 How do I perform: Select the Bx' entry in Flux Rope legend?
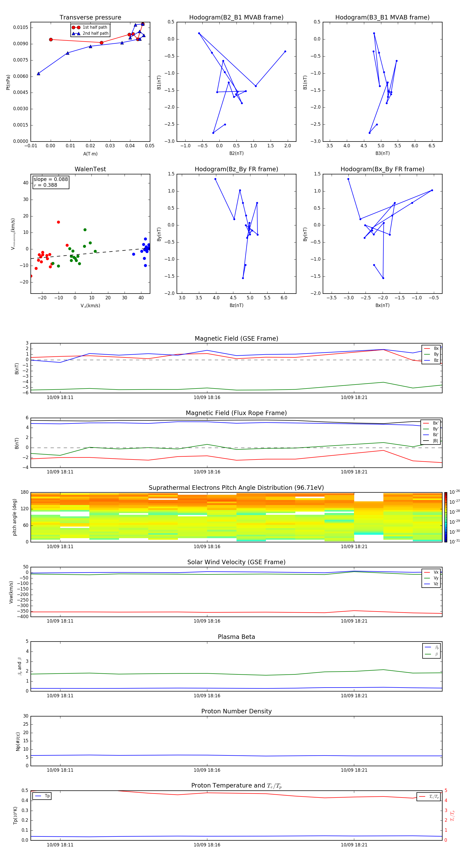pos(431,423)
